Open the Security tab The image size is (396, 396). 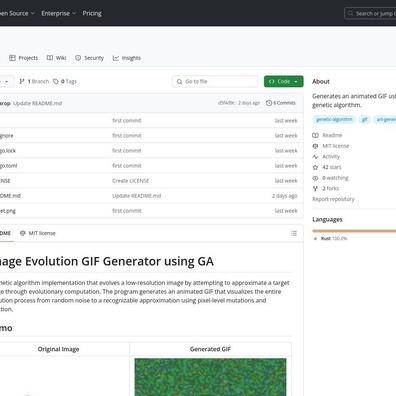[x=89, y=58]
